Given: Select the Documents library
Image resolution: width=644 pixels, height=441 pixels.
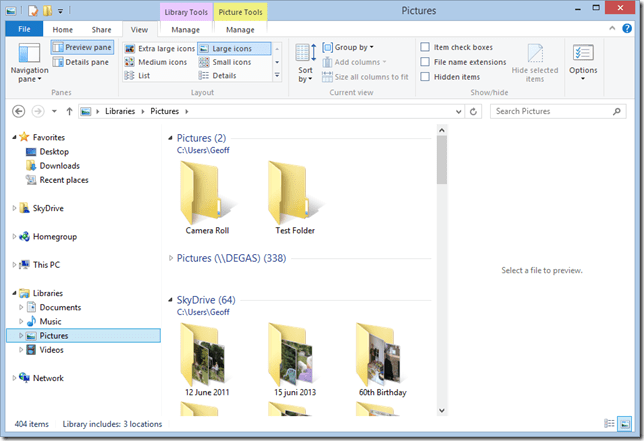Looking at the screenshot, I should click(x=60, y=307).
